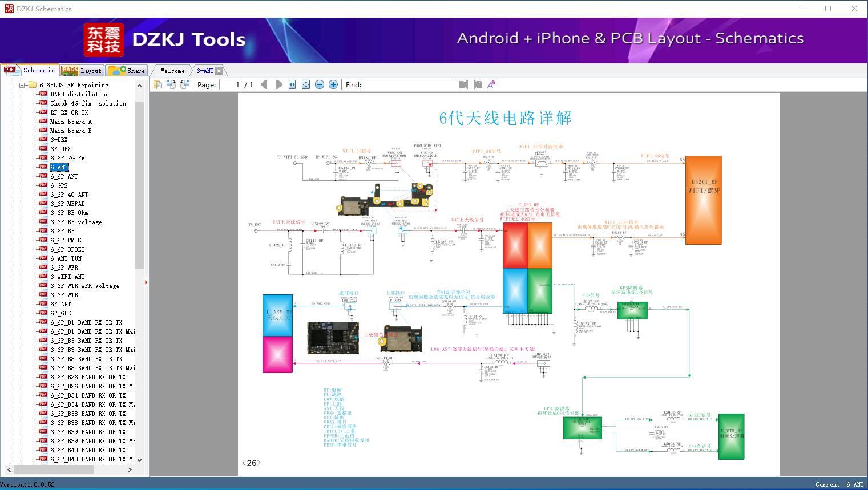Open the 6_6P 4G ANT document
The image size is (868, 490).
pos(69,195)
